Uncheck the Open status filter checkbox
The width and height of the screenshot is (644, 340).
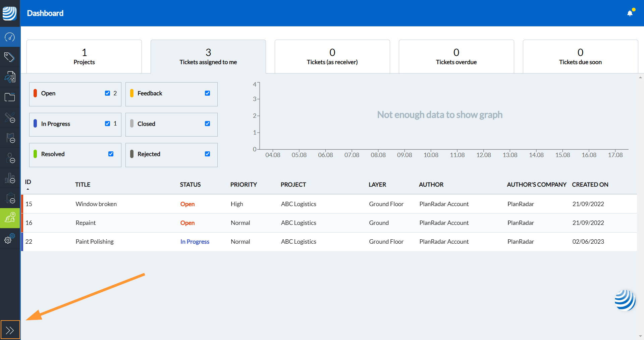point(107,93)
